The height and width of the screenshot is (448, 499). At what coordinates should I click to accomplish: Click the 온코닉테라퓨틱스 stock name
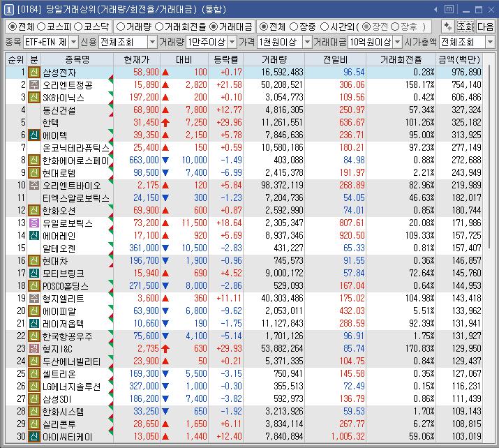[76, 148]
